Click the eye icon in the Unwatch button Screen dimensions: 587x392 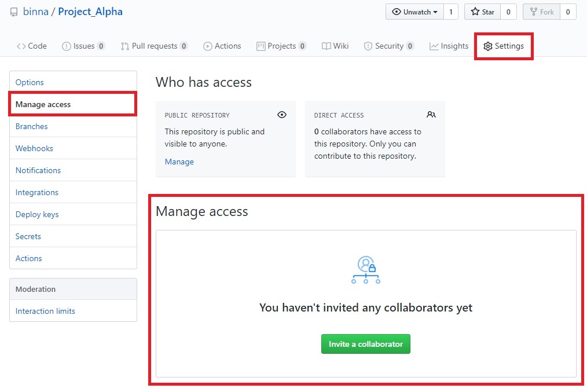click(397, 12)
